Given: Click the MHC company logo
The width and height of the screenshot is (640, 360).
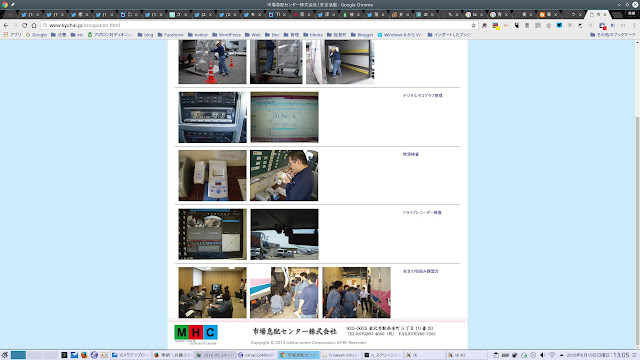Looking at the screenshot, I should [196, 335].
